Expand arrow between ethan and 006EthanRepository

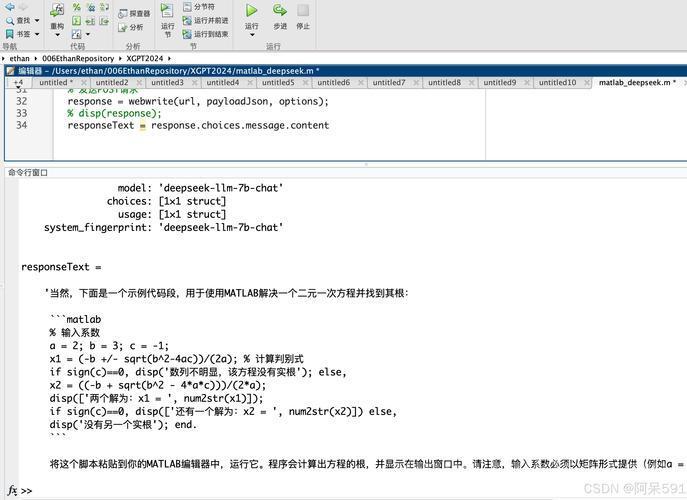coord(35,58)
